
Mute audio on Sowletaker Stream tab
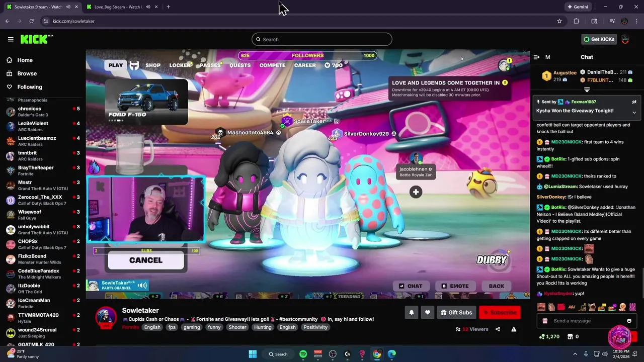[68, 7]
